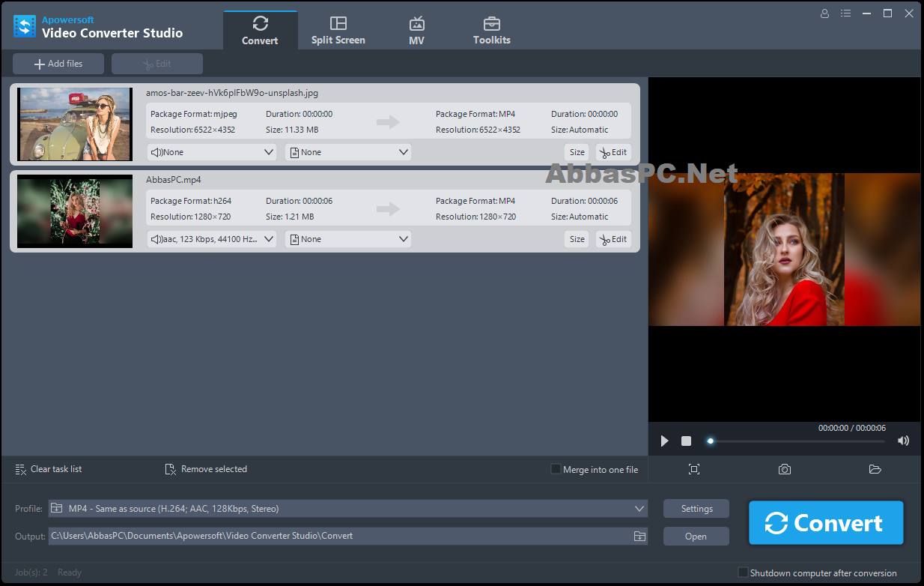Start conversion with the big Convert button
The image size is (924, 586).
pos(826,523)
